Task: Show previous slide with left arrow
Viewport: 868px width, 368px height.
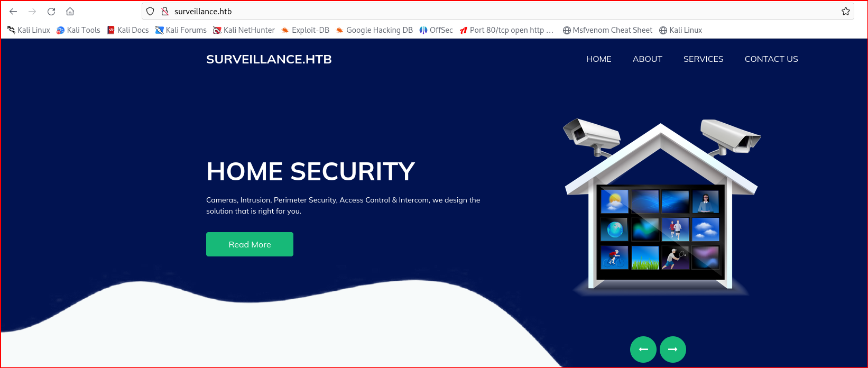Action: tap(643, 349)
